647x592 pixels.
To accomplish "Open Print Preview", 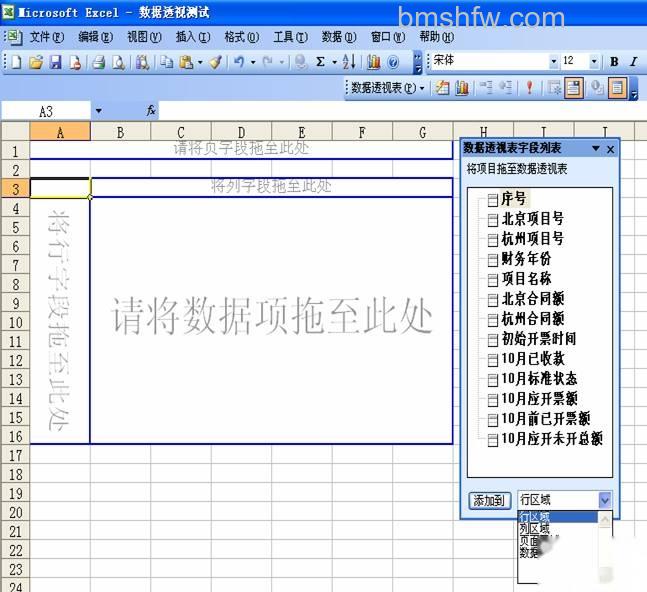I will 118,63.
